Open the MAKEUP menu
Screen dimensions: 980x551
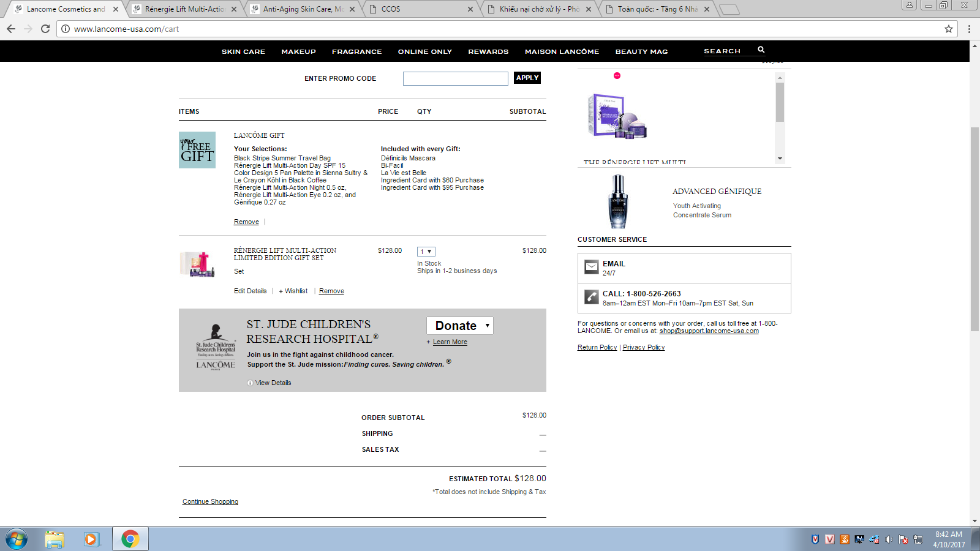298,51
